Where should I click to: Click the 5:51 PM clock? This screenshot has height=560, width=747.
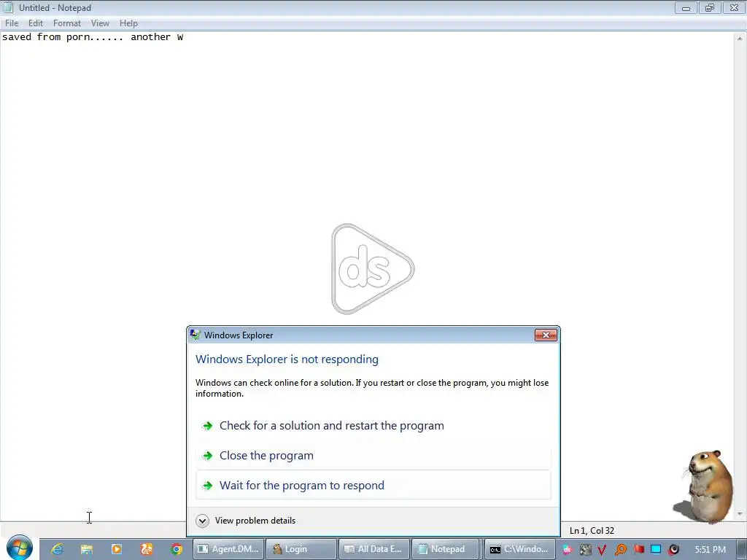[710, 550]
